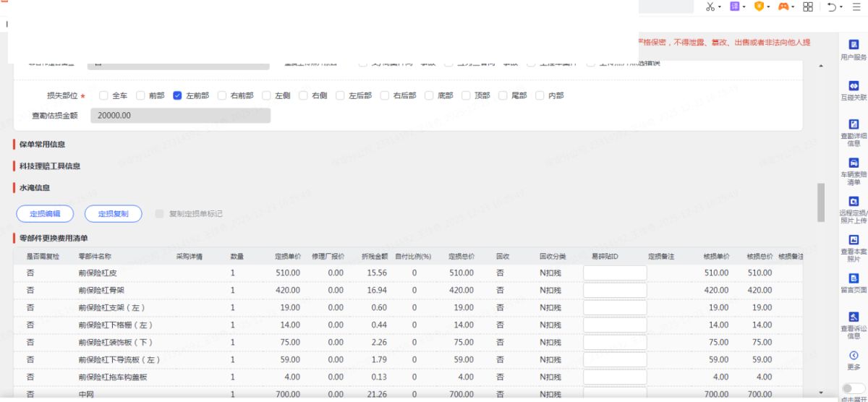
Task: Click the 定损复制 button
Action: pos(113,213)
